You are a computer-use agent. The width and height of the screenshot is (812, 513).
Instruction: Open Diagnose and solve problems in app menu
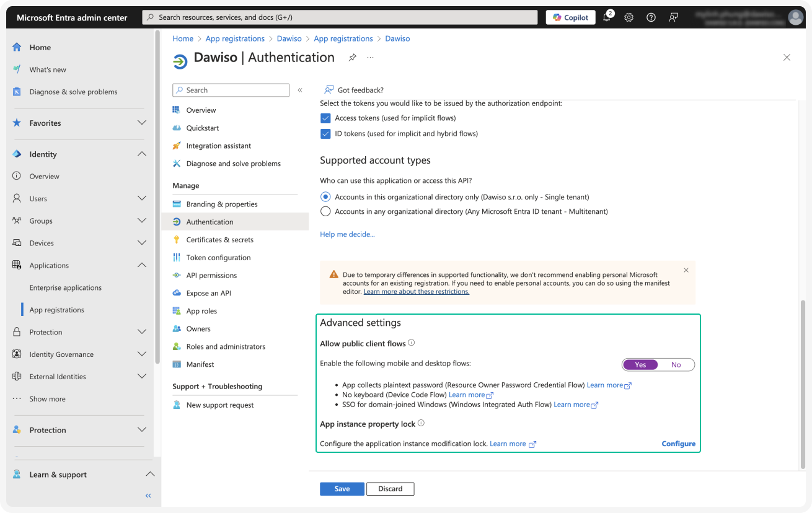point(235,164)
